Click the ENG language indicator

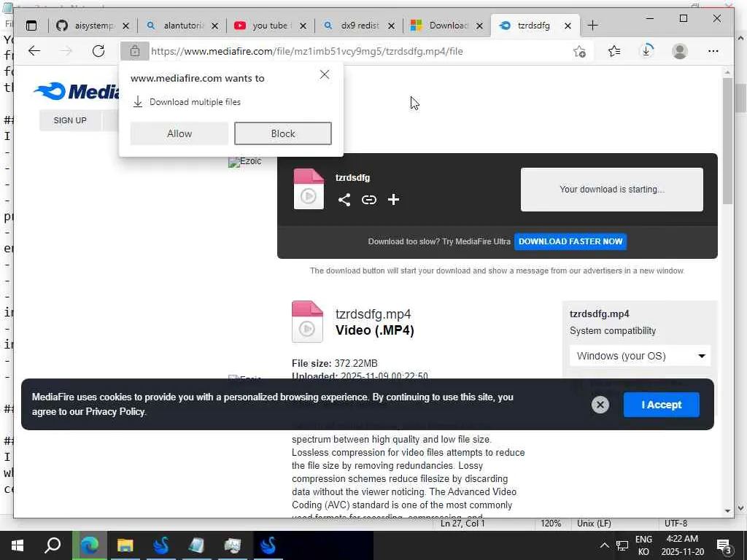click(x=643, y=539)
